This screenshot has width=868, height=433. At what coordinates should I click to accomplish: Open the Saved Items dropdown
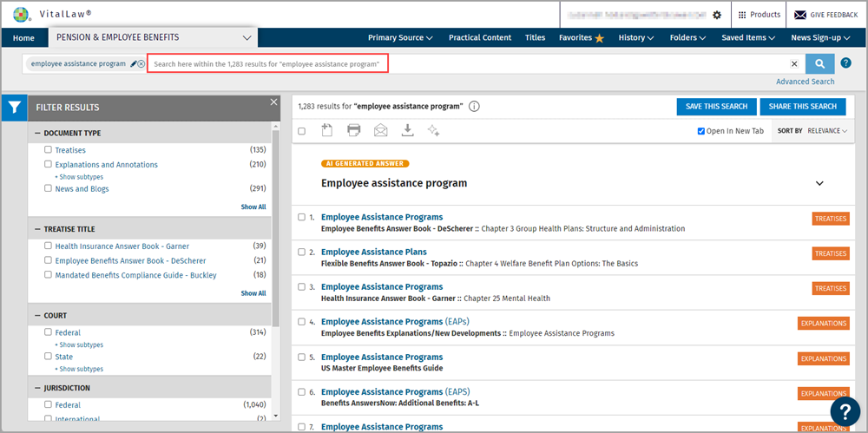(748, 37)
